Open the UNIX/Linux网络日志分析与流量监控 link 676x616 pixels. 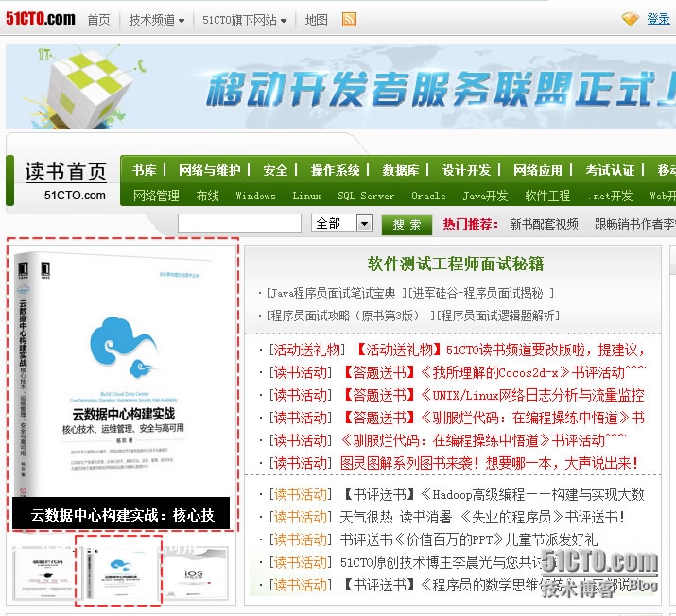(494, 395)
